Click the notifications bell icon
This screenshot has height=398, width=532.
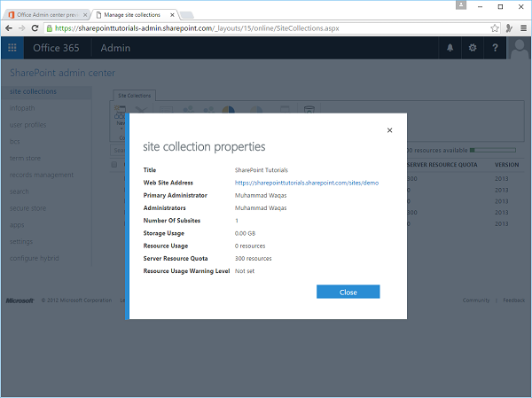point(450,48)
